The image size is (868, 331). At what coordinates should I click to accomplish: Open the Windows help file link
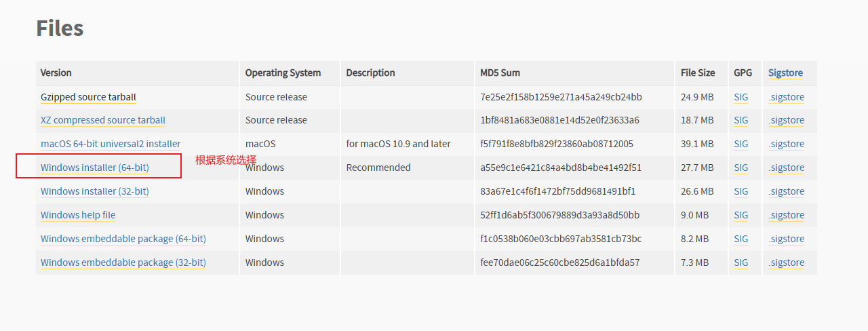[x=78, y=215]
